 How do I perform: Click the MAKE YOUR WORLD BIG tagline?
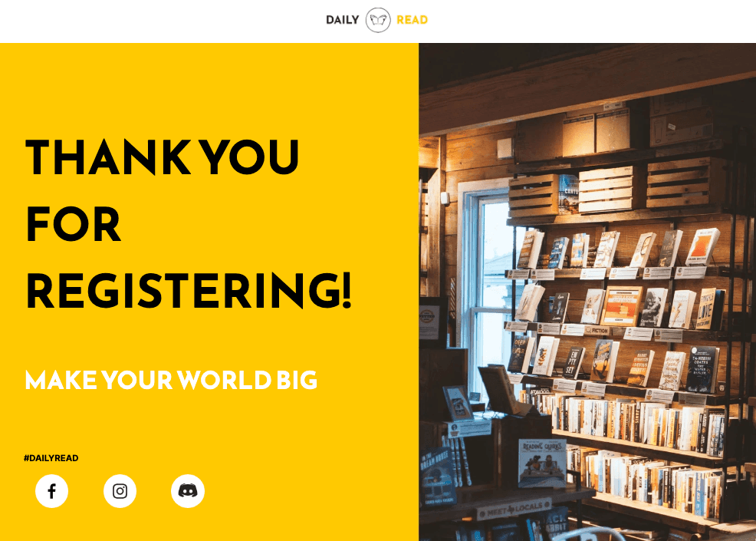171,381
